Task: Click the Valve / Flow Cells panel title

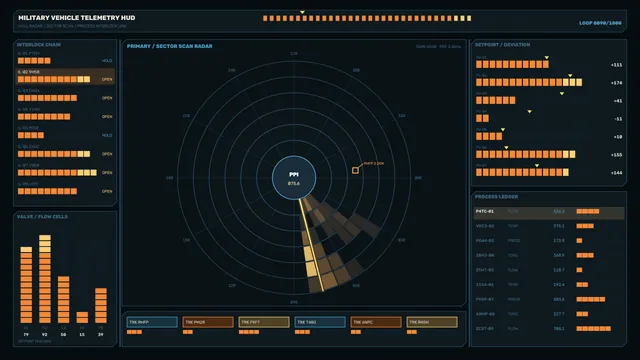Action: 42,217
